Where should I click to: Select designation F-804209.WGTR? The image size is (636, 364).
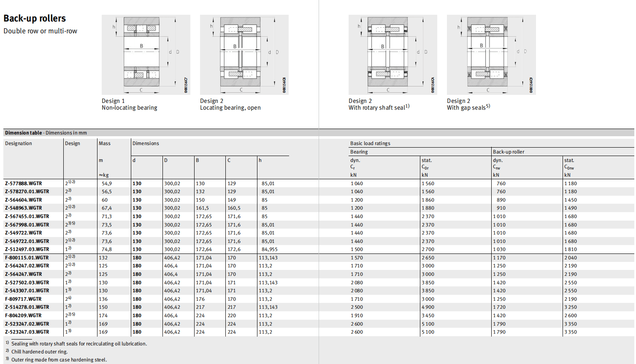(x=23, y=315)
